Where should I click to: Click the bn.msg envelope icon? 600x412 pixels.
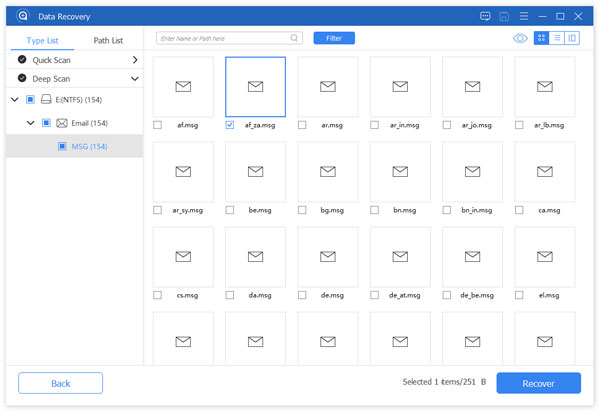pos(400,172)
